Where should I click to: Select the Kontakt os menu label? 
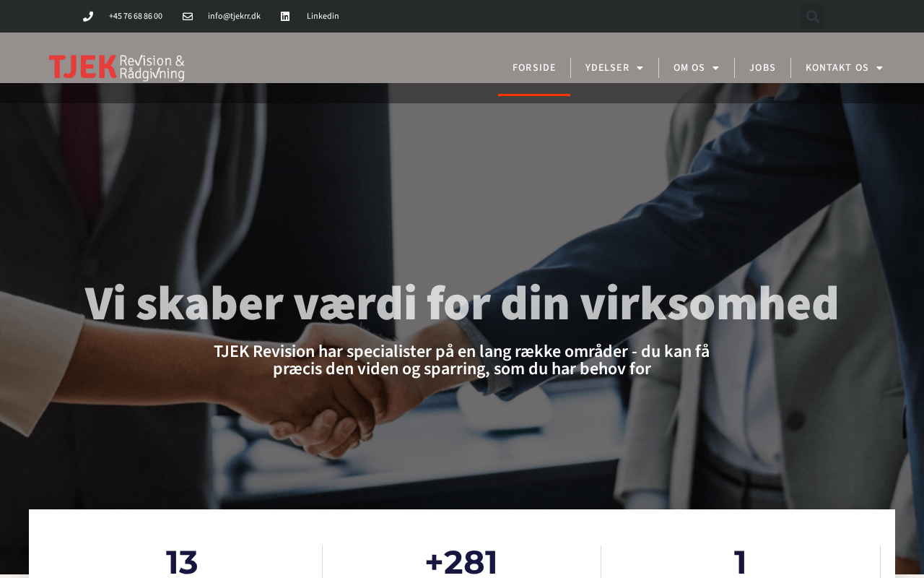point(837,68)
